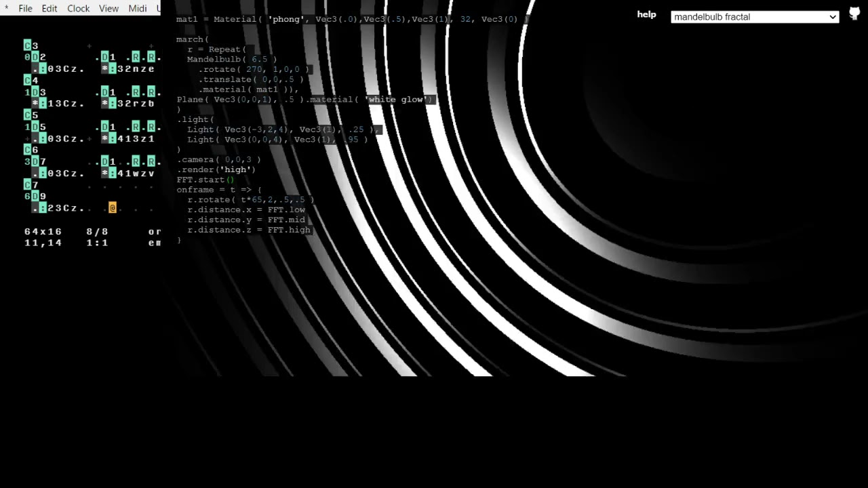Click the MIDI note *:13Cz.

(x=58, y=103)
